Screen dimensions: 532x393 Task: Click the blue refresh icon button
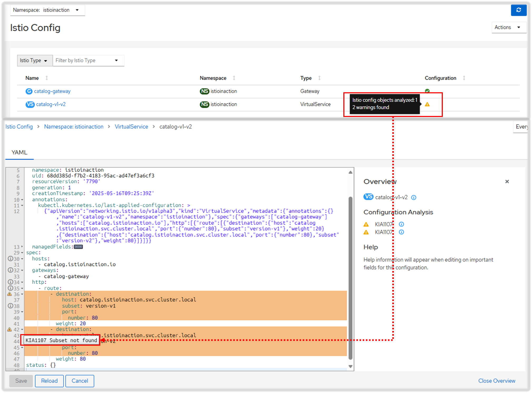[518, 10]
